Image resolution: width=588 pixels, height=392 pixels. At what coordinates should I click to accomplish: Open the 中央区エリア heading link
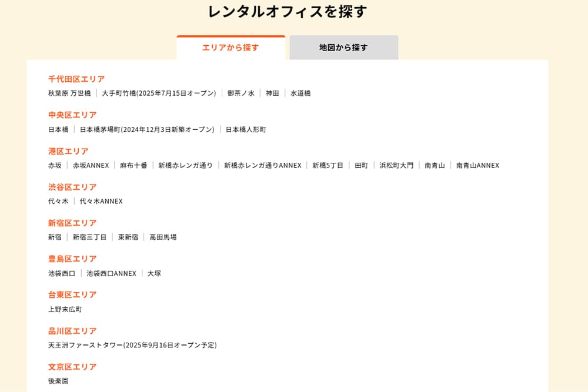click(72, 115)
